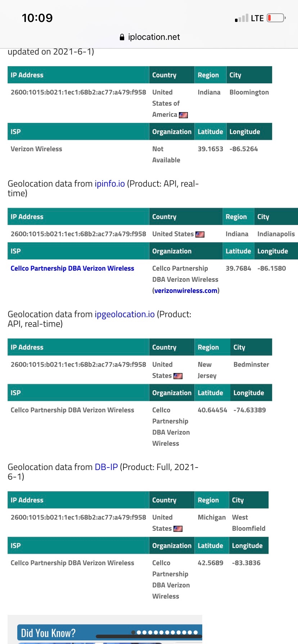This screenshot has height=644, width=298.
Task: Select the Michigan region cell
Action: click(212, 517)
